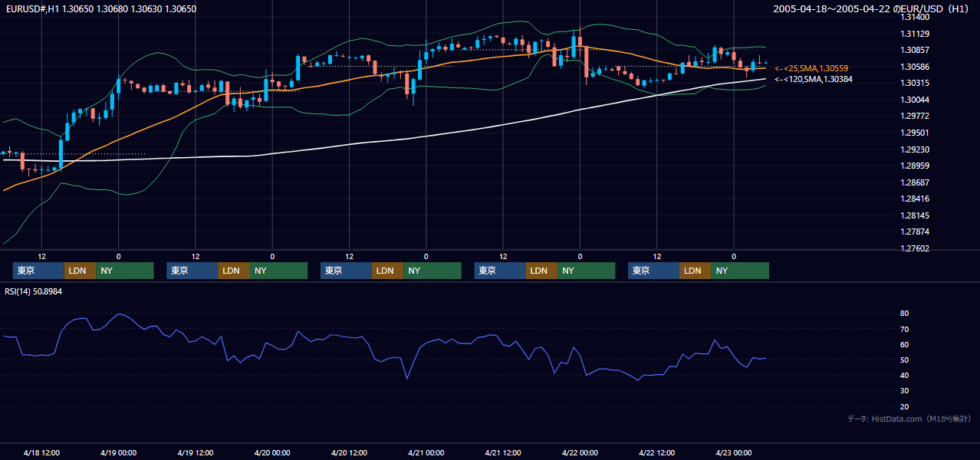Viewport: 980px width, 460px height.
Task: Select the 25 SMA label showing 1.30559
Action: pos(811,68)
